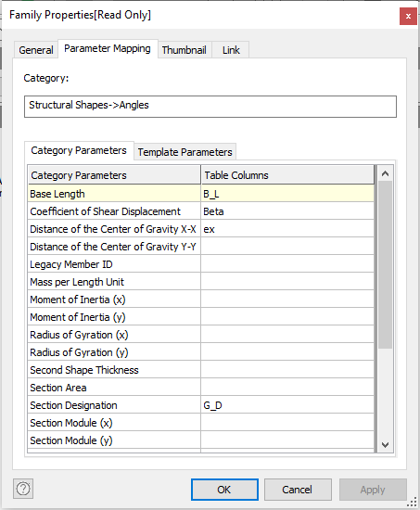Select the Category Parameters sub-tab
Image resolution: width=420 pixels, height=510 pixels.
tap(79, 150)
